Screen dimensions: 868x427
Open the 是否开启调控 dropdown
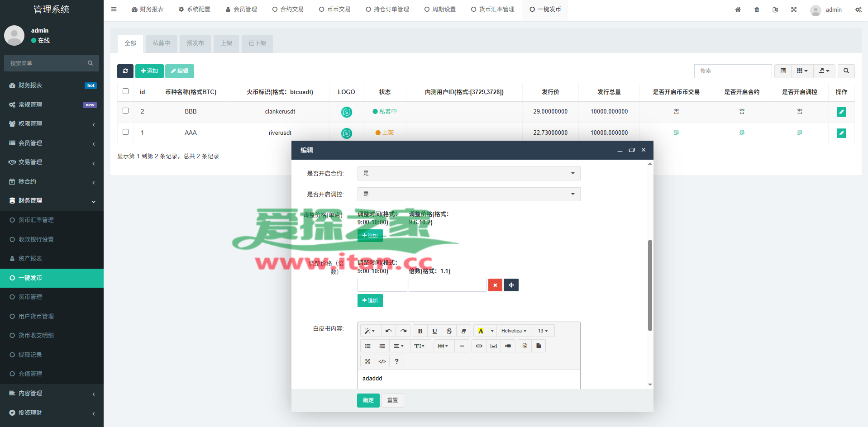coord(468,194)
